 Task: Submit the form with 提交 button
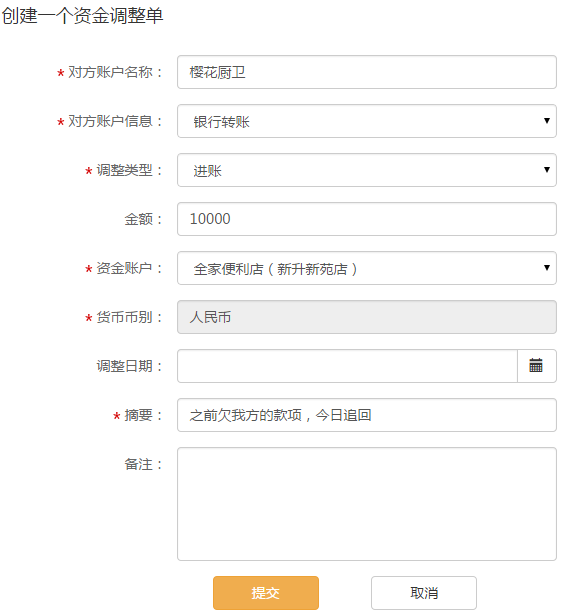266,593
